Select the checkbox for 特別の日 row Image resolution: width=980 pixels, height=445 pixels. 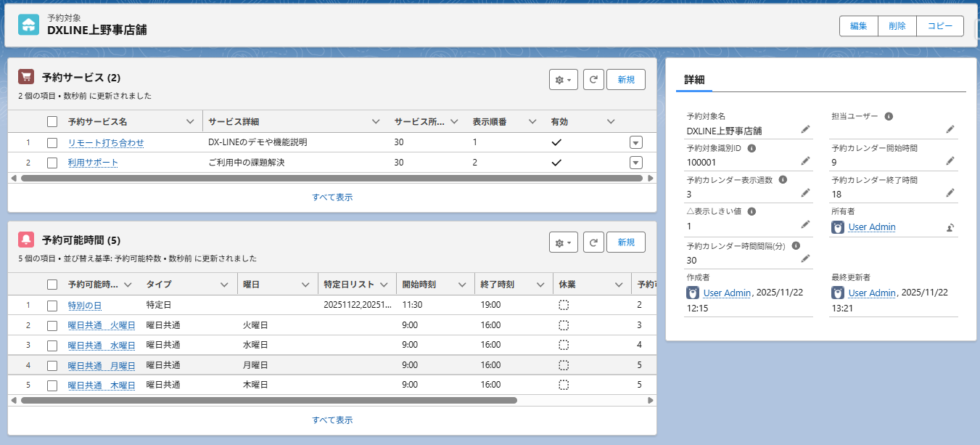[52, 306]
